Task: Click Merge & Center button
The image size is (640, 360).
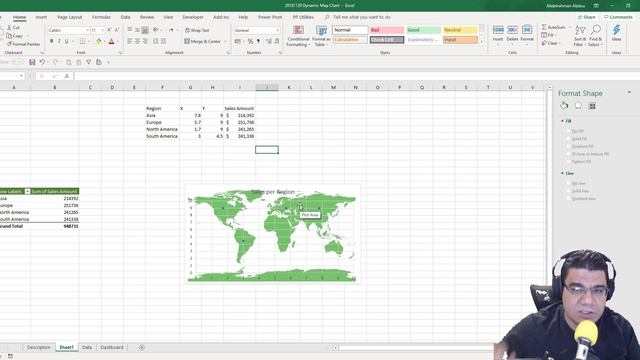Action: [x=203, y=41]
